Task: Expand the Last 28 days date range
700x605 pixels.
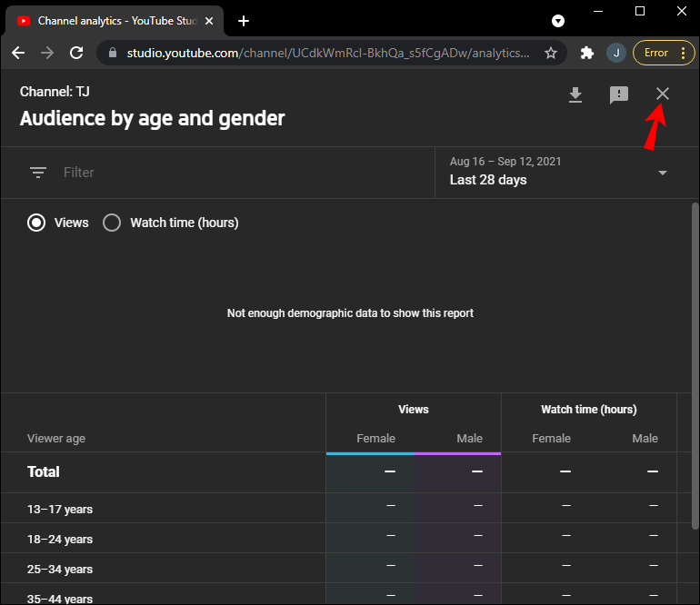Action: 663,173
